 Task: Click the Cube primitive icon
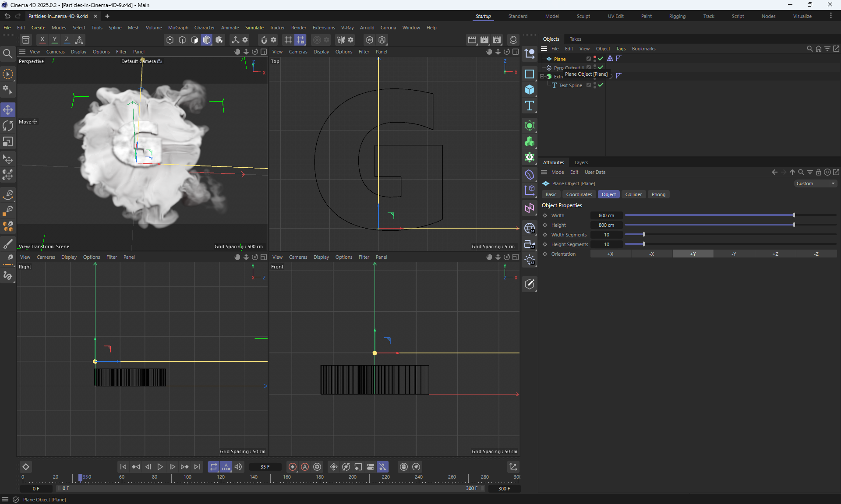530,90
